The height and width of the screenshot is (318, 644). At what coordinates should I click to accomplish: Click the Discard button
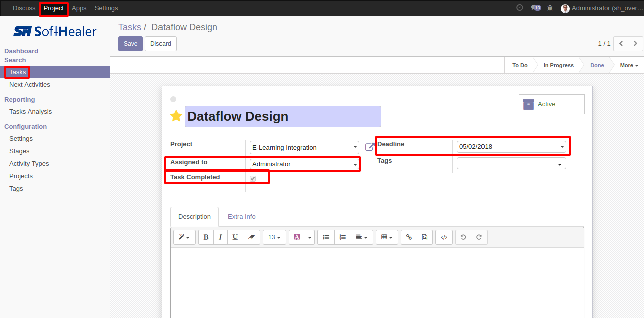160,44
